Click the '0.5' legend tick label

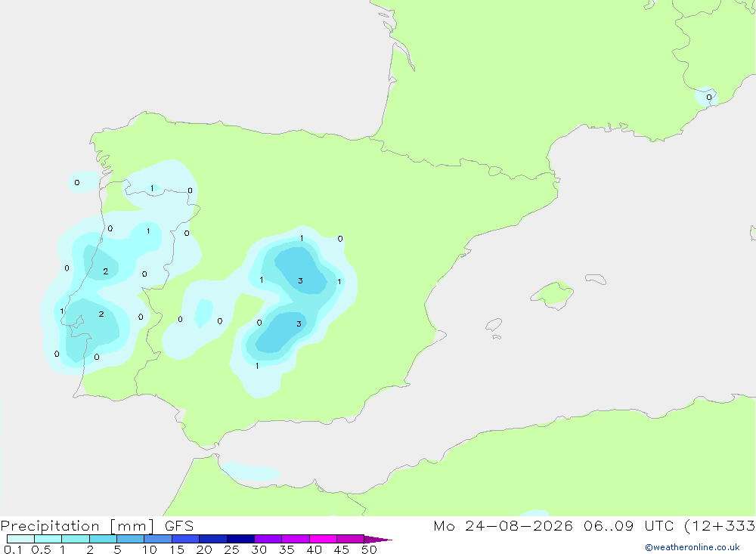(41, 549)
